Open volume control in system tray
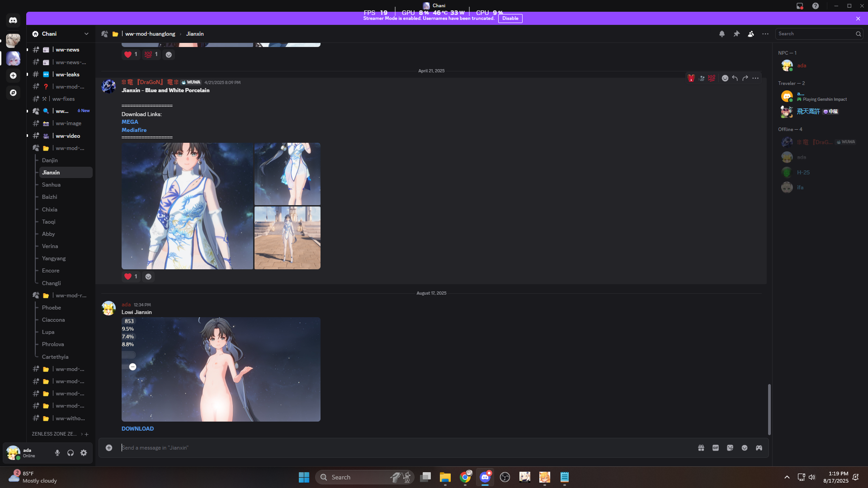 click(x=812, y=477)
